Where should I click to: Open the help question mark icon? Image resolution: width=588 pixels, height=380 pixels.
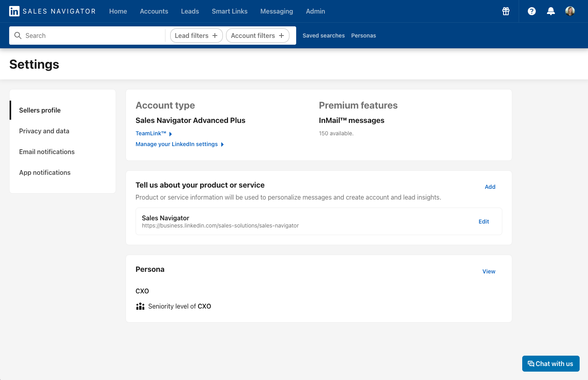click(532, 11)
